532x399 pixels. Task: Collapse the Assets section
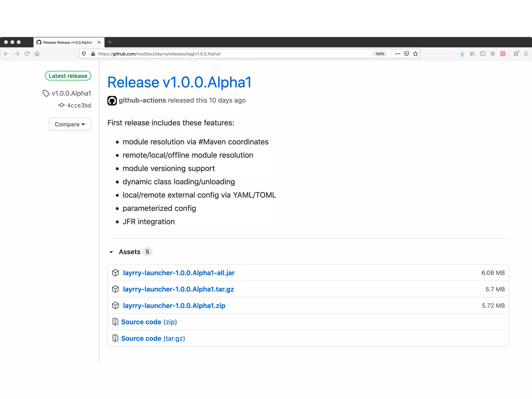coord(111,252)
